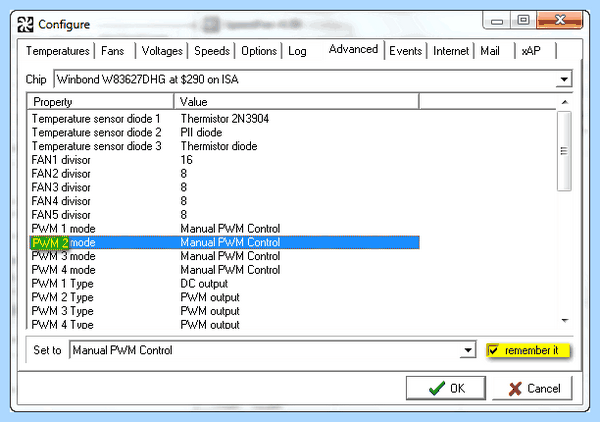Open the Internet tab

click(x=451, y=51)
